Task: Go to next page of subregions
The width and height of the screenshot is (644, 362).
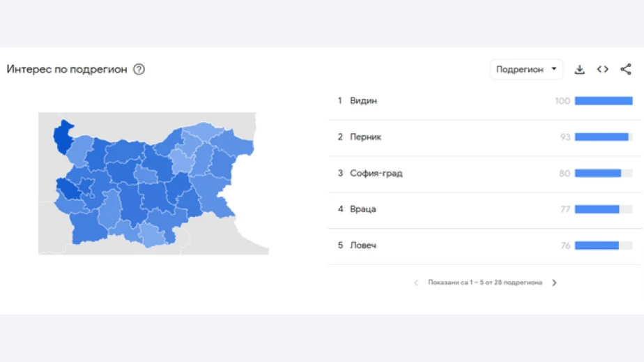Action: point(555,282)
